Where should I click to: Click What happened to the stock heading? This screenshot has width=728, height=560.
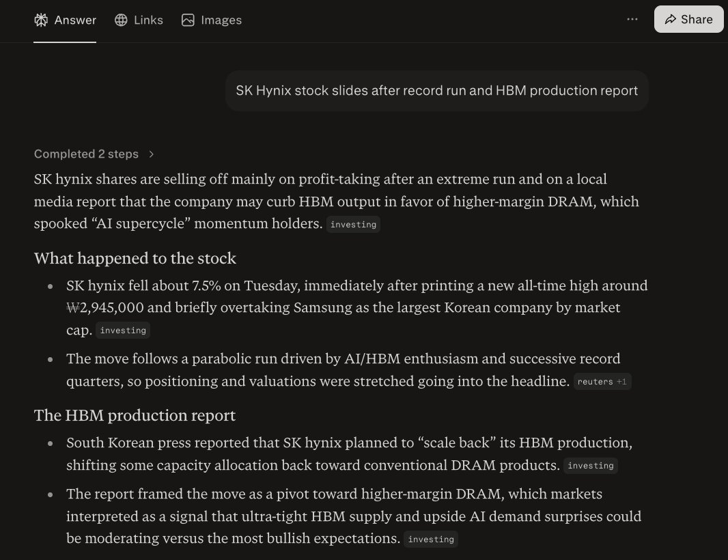click(x=135, y=258)
